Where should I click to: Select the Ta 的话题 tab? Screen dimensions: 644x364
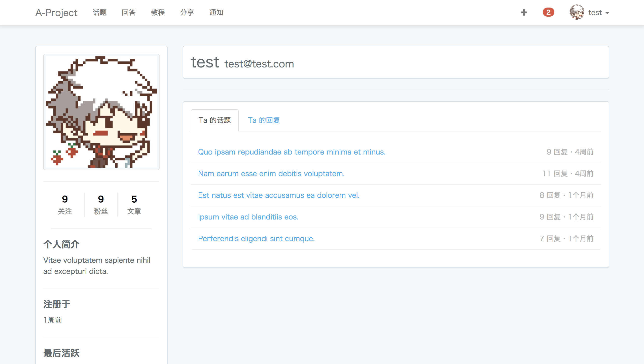(215, 120)
